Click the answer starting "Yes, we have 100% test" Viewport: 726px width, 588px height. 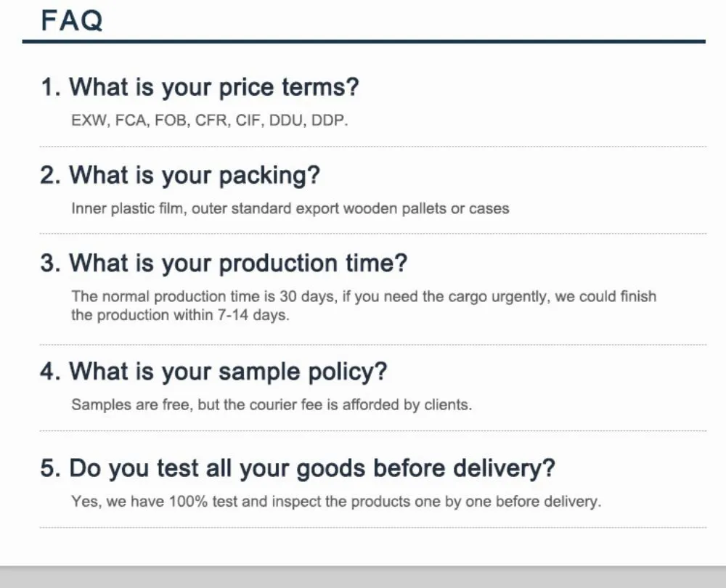click(336, 502)
